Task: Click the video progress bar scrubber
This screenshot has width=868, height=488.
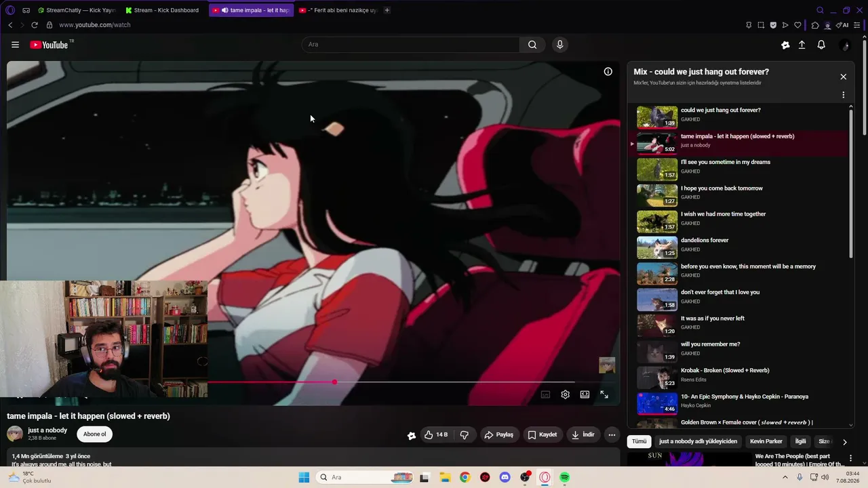Action: point(334,382)
